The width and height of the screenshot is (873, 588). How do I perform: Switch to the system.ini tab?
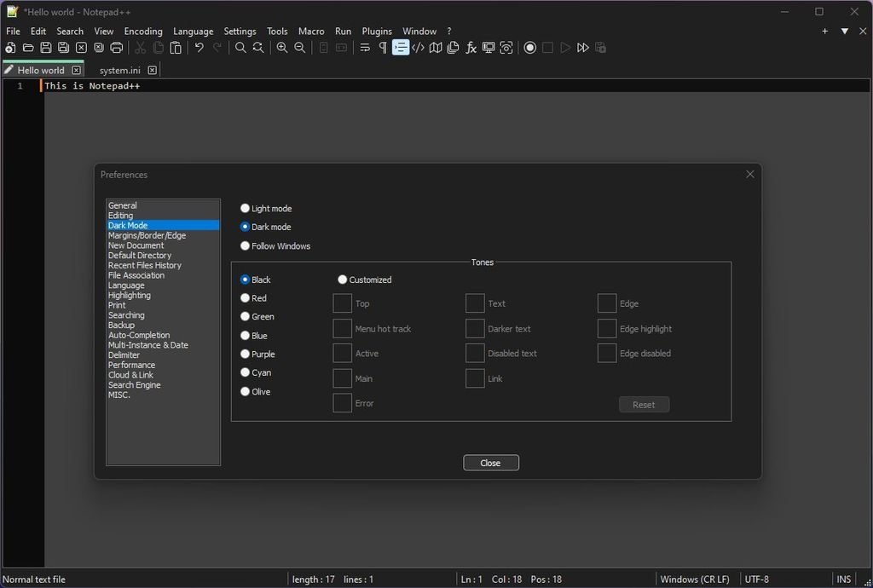coord(119,70)
